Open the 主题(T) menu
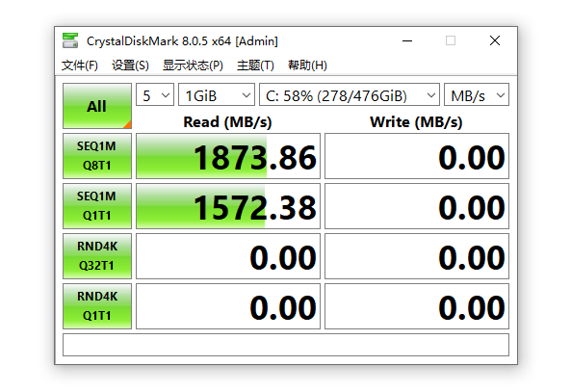Screen dimensions: 571x392 (255, 65)
